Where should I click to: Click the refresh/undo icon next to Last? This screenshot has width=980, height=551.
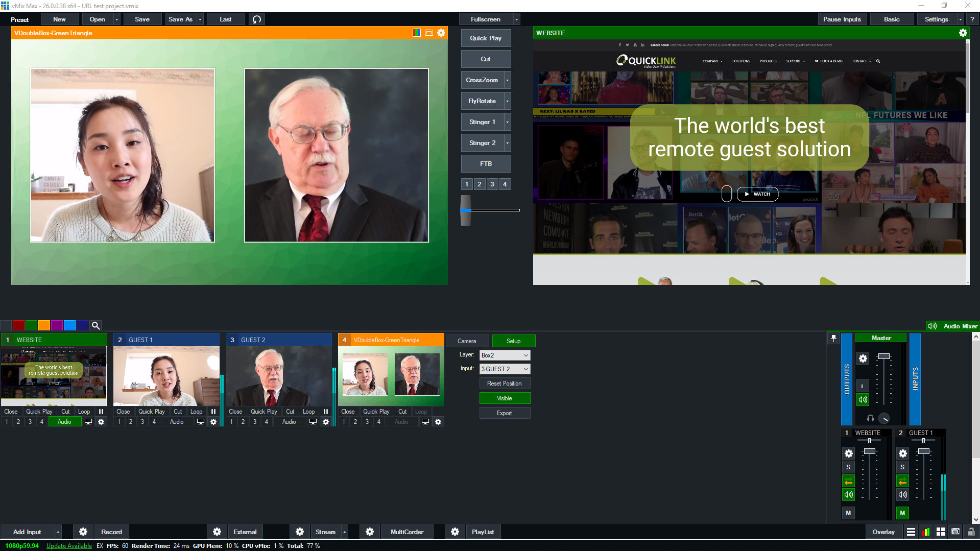pyautogui.click(x=257, y=19)
